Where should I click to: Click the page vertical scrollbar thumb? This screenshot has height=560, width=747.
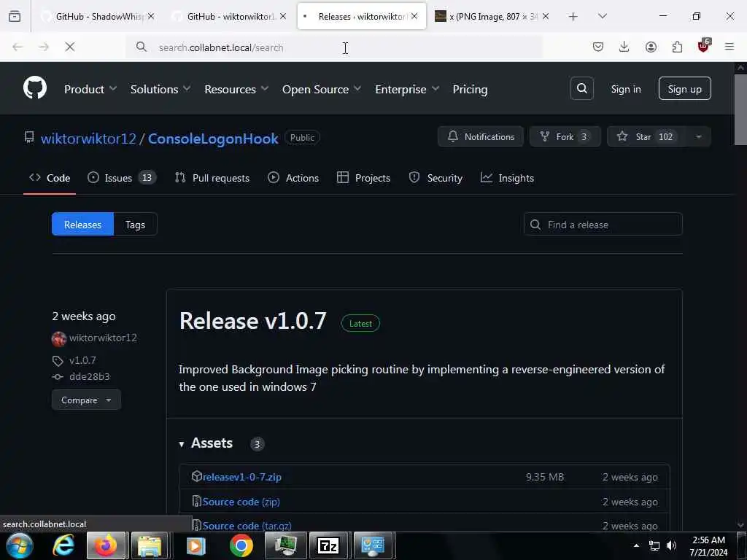tap(740, 109)
